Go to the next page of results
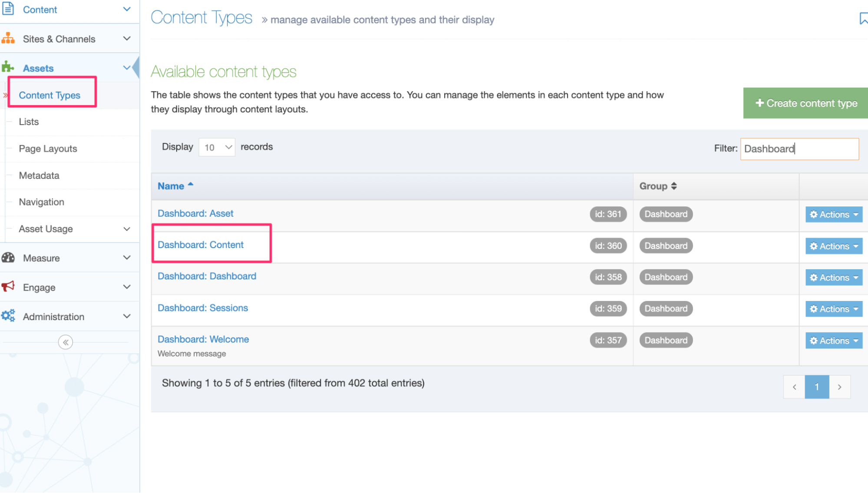Viewport: 868px width, 493px height. coord(839,387)
